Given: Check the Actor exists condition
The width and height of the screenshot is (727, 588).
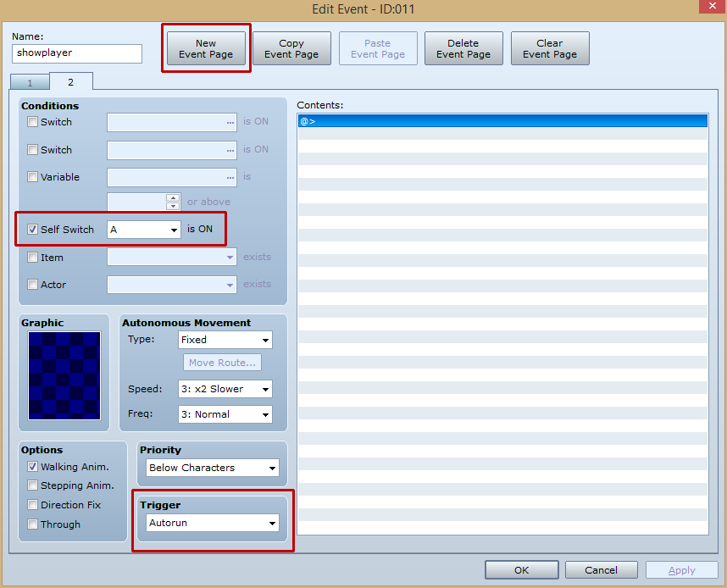Looking at the screenshot, I should [x=32, y=285].
